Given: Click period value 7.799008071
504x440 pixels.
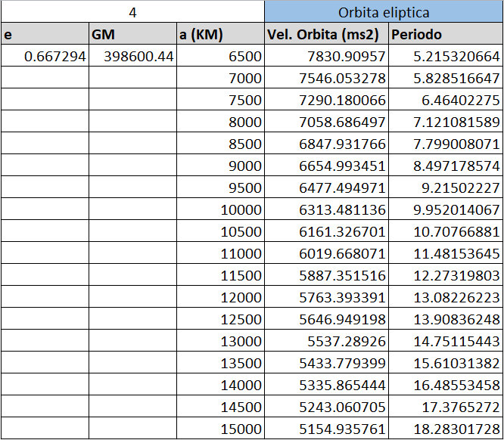Looking at the screenshot, I should click(x=446, y=143).
